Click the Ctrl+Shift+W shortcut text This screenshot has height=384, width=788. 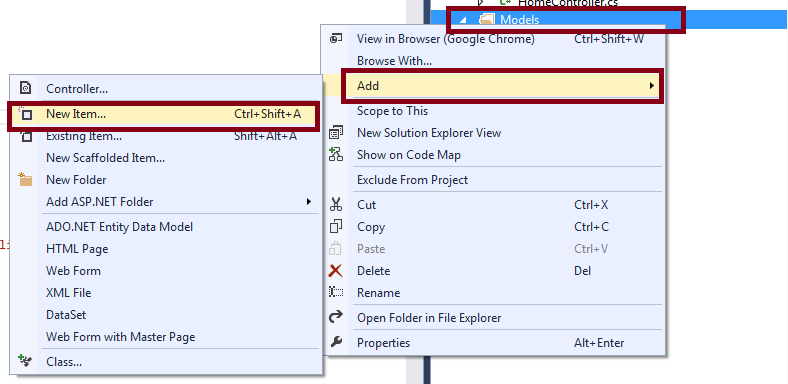click(609, 39)
